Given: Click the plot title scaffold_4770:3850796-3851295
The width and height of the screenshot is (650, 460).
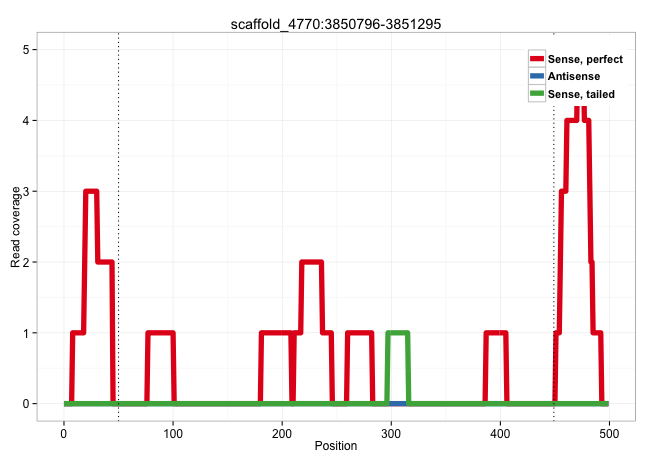Looking at the screenshot, I should tap(334, 22).
